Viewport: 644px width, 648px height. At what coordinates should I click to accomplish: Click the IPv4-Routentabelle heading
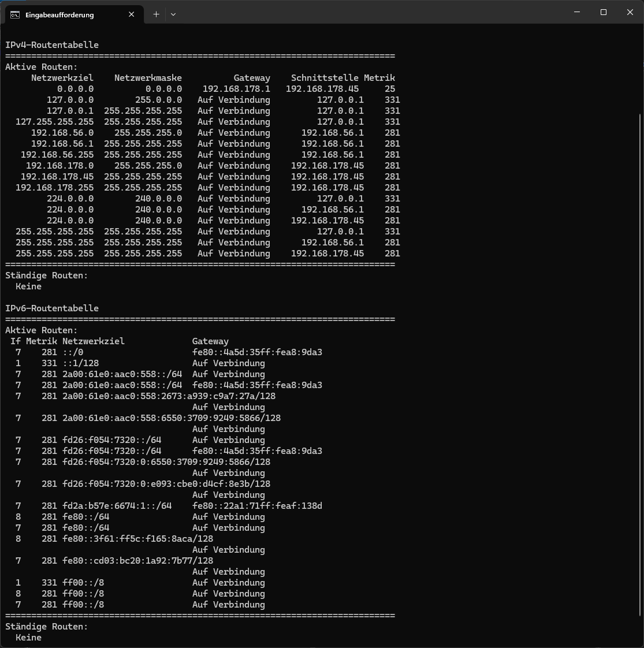pos(52,45)
